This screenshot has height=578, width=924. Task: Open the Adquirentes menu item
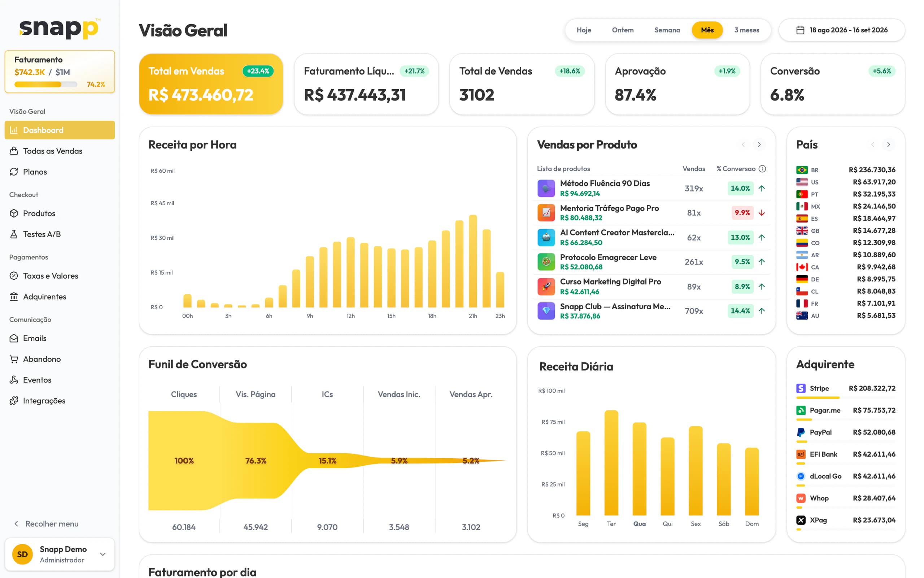(60, 297)
